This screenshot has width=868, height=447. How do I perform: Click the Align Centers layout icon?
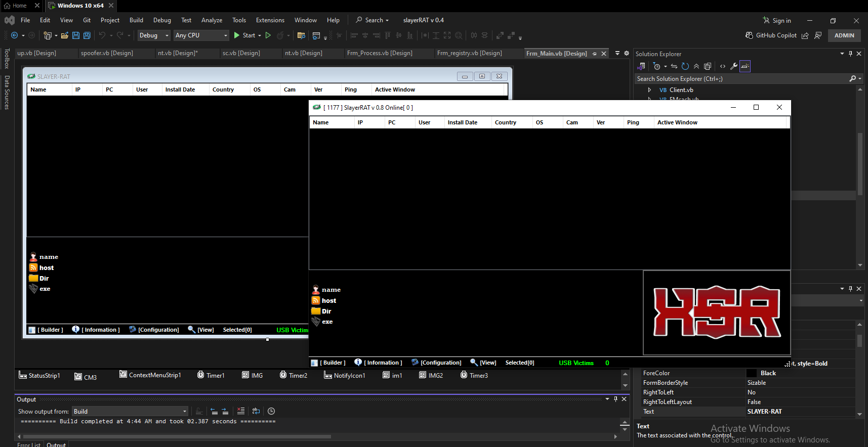point(365,35)
